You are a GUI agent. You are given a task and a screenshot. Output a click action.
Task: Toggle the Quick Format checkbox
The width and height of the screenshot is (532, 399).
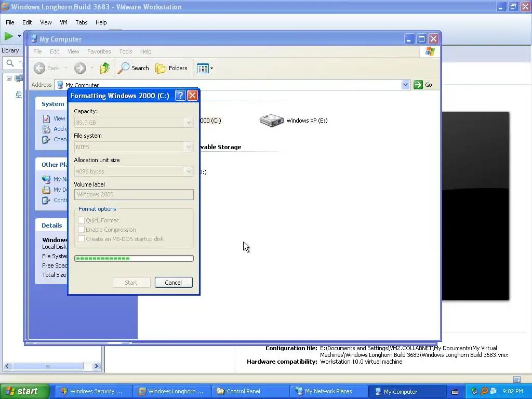point(81,220)
